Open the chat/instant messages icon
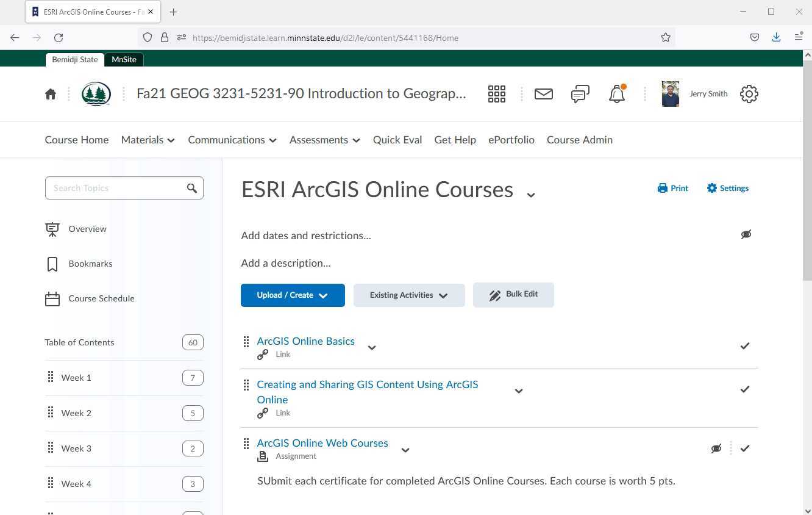Screen dimensions: 812x515 [x=580, y=93]
